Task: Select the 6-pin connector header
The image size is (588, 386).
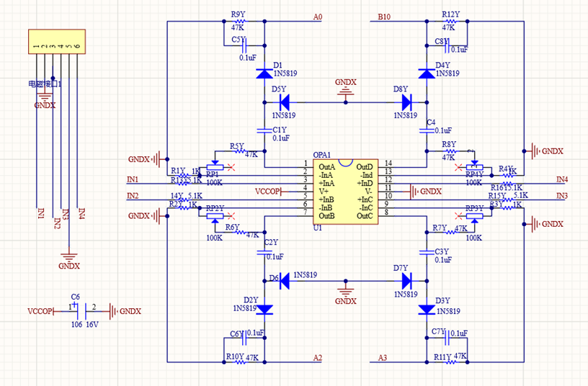Action: click(x=57, y=40)
